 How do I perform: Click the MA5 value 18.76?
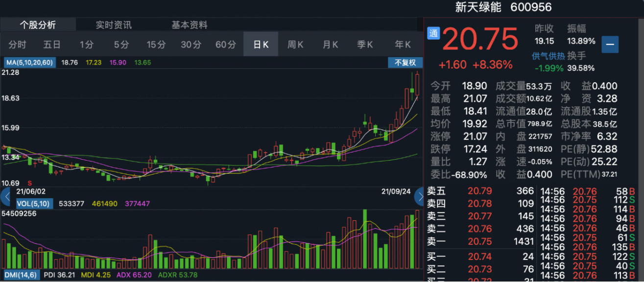70,63
